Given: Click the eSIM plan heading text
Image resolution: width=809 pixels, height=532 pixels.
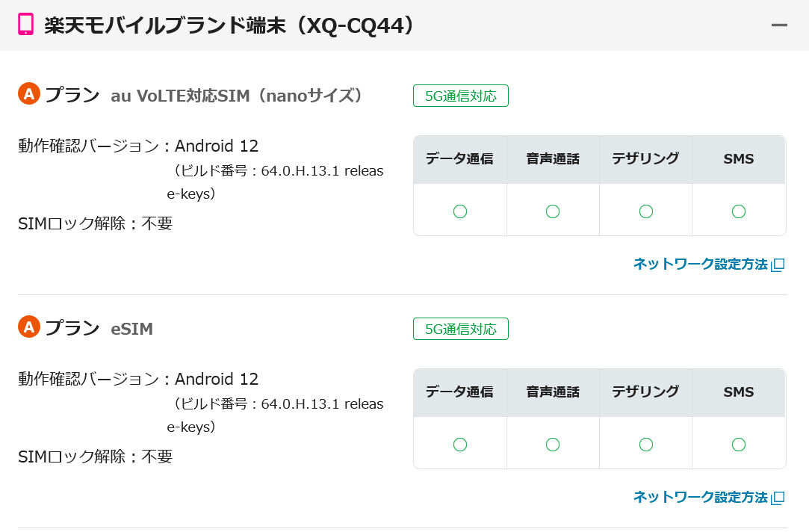Looking at the screenshot, I should point(132,329).
